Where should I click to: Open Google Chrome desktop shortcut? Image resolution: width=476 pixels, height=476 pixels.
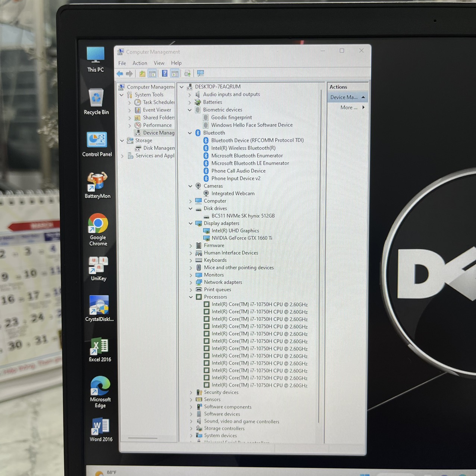coord(98,229)
